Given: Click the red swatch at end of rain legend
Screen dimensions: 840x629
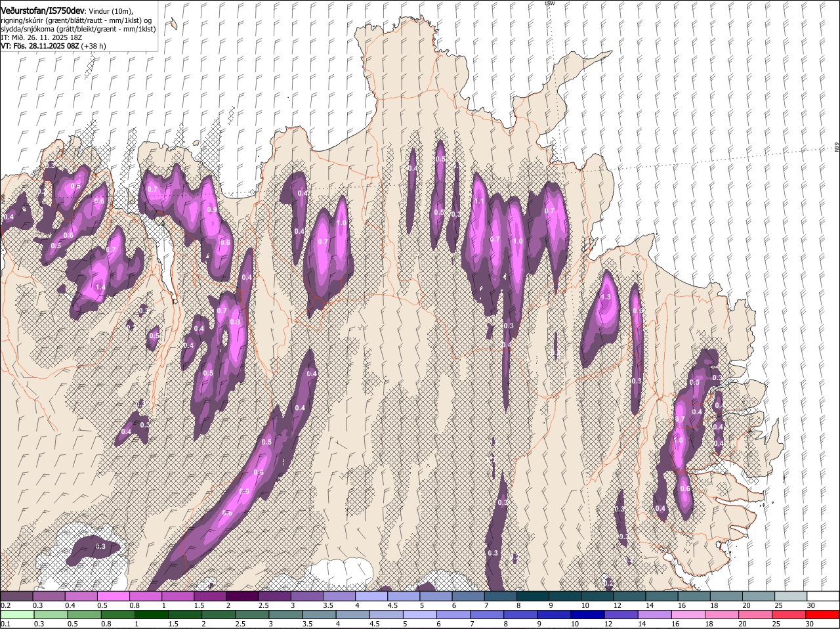Looking at the screenshot, I should coord(823,615).
